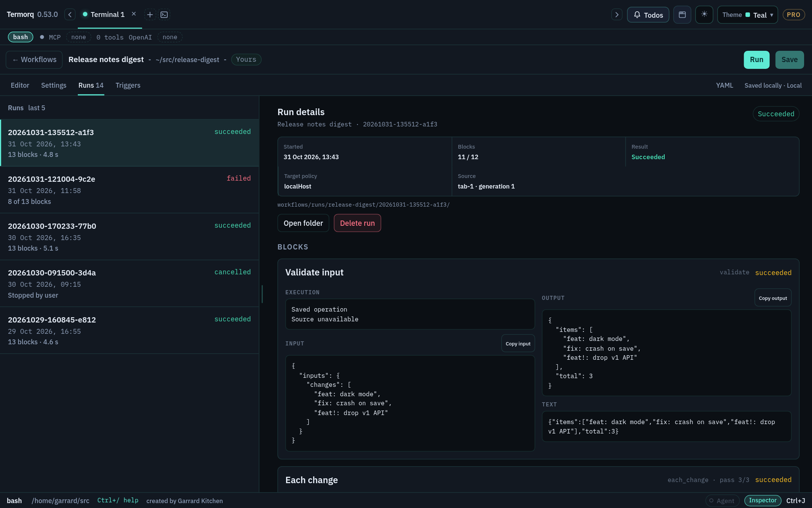Click the pane splitter handle between lists
The image size is (812, 508).
coord(262,294)
